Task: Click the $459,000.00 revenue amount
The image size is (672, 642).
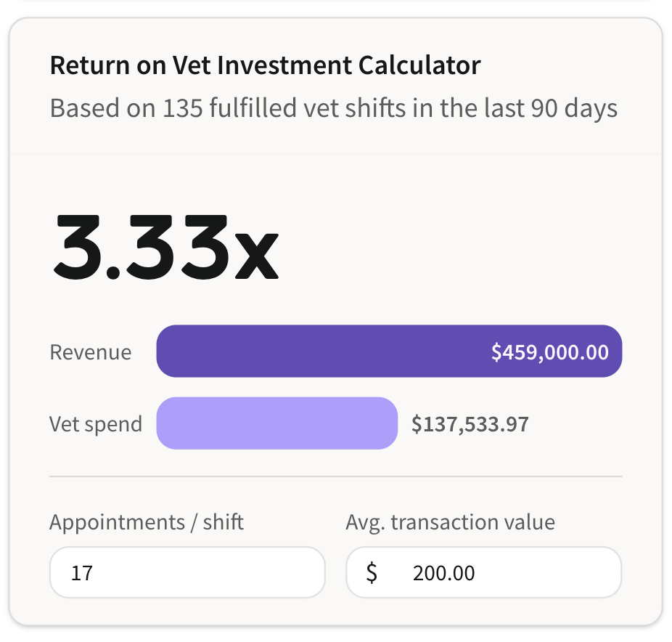Action: tap(550, 352)
